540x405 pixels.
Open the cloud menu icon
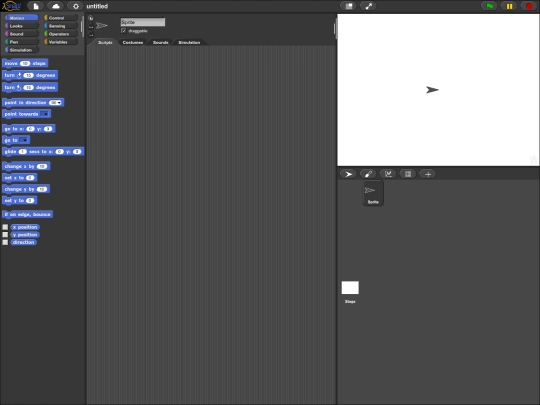(x=56, y=6)
